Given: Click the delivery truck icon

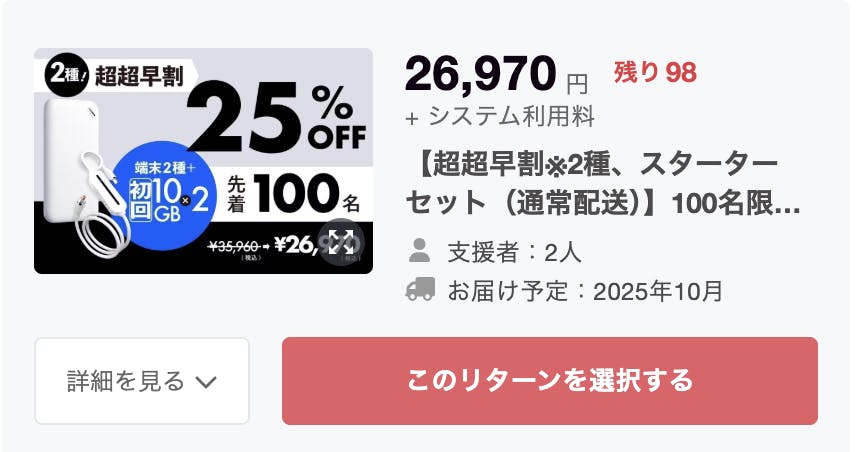Looking at the screenshot, I should point(421,290).
